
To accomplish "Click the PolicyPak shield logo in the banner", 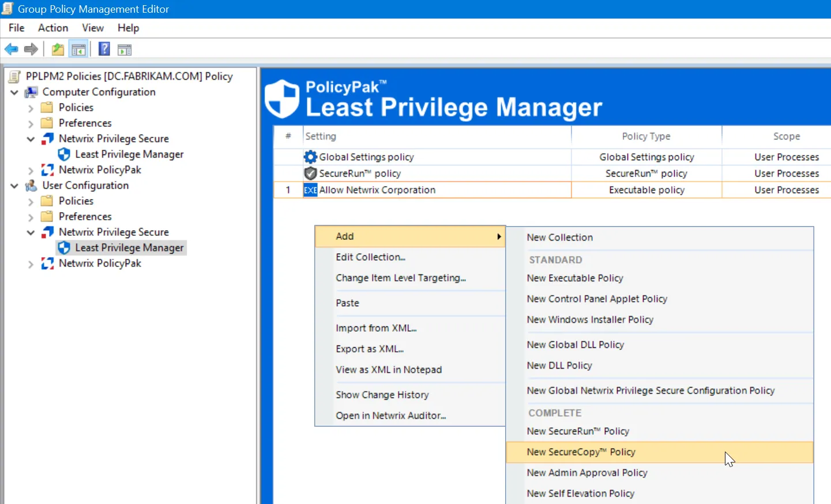I will pos(282,97).
